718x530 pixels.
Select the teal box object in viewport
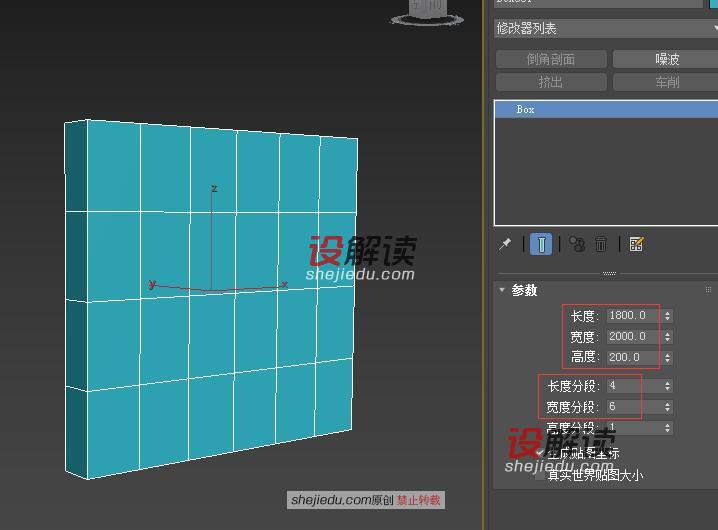click(211, 298)
